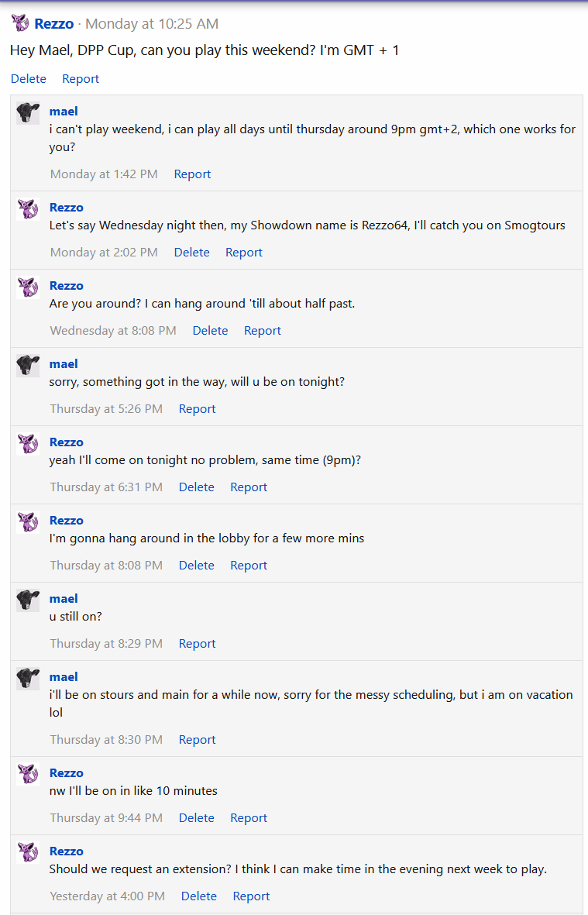Click mael's avatar on the 'sorry, something got in the way' post

(27, 366)
